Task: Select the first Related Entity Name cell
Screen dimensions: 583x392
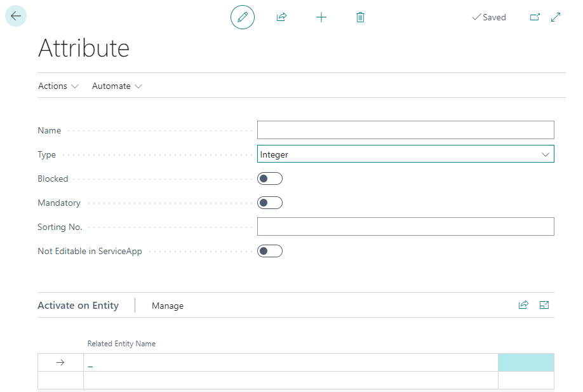Action: tap(290, 362)
